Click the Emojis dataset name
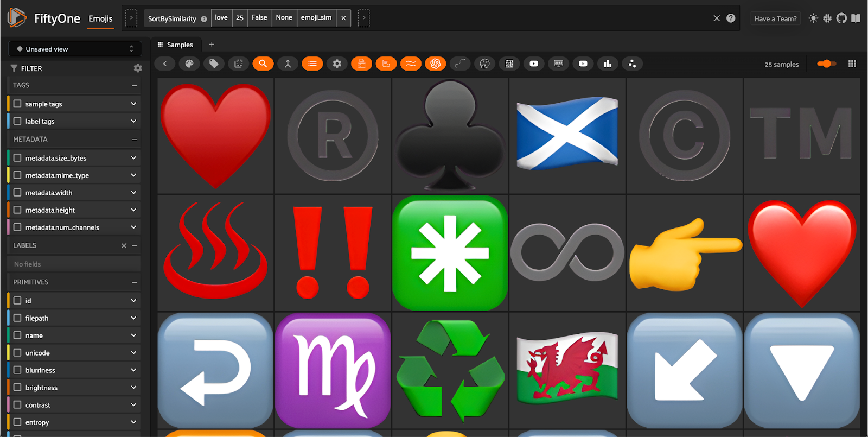This screenshot has height=437, width=868. pos(100,18)
